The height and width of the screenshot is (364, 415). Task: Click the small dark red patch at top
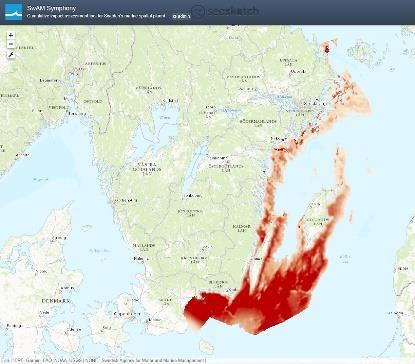coord(327,49)
